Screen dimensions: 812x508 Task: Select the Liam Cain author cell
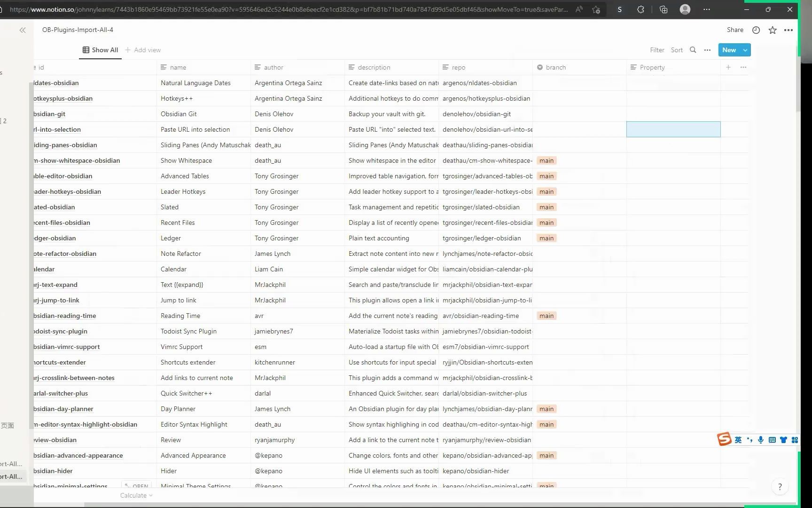(x=297, y=269)
